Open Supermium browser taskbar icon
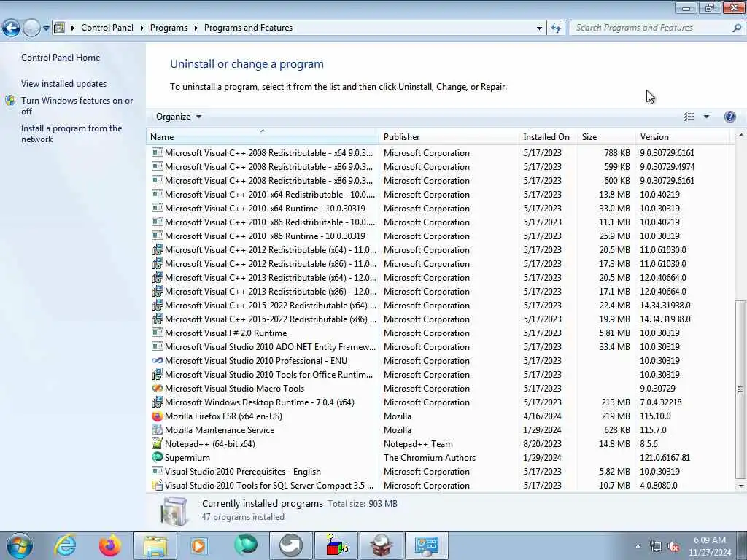This screenshot has height=560, width=747. click(x=246, y=545)
